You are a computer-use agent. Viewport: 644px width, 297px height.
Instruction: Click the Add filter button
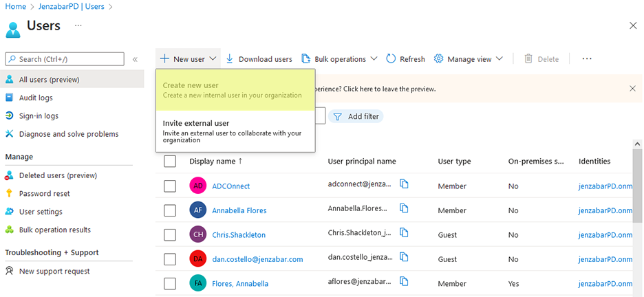(x=356, y=117)
